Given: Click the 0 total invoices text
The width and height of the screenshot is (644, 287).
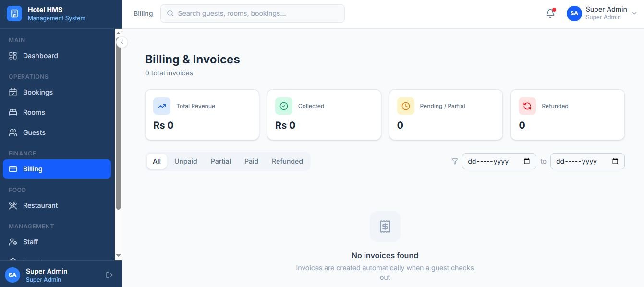Looking at the screenshot, I should pyautogui.click(x=169, y=73).
